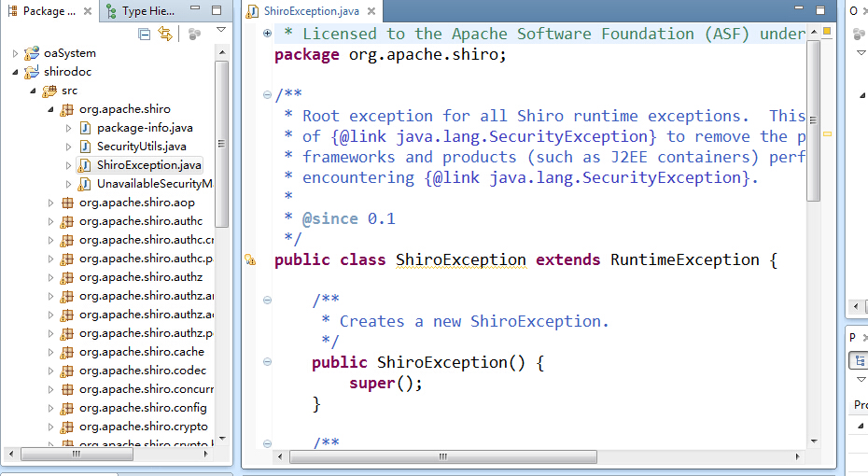Click the editor horizontal scrollbar thumb

coord(442,456)
